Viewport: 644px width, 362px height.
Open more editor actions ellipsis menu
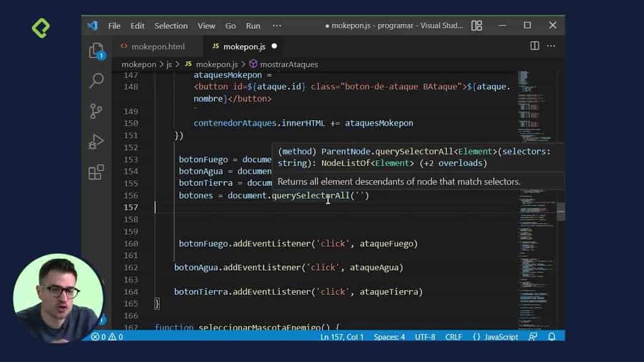tap(551, 45)
